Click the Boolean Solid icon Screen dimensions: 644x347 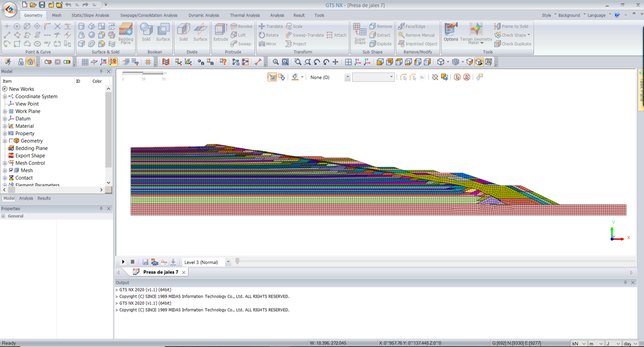pos(146,32)
